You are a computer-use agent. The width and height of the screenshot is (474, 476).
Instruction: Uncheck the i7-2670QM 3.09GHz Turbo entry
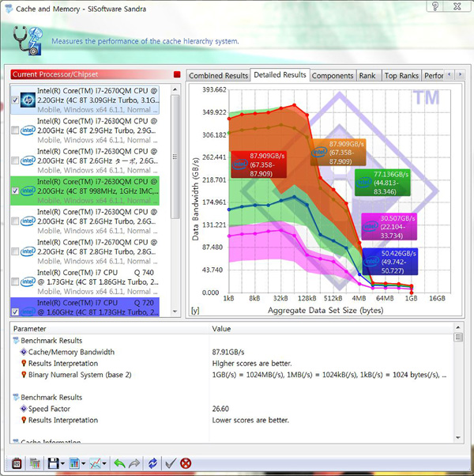point(15,100)
